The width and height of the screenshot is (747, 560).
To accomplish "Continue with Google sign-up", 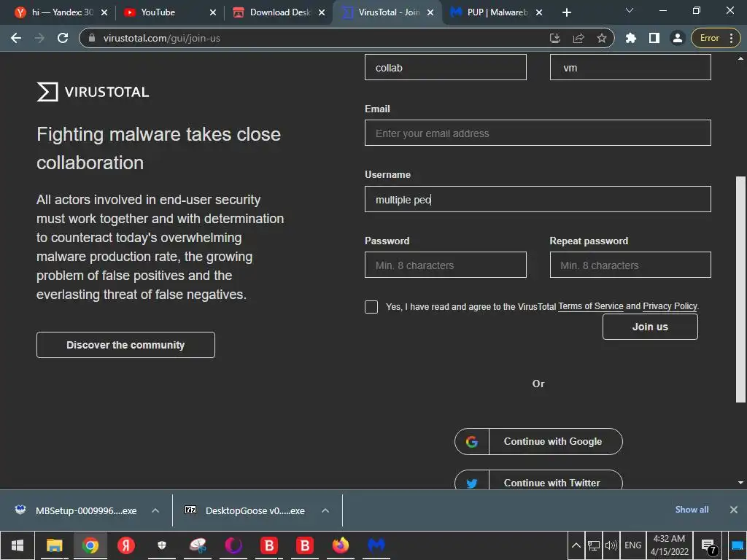I will pos(538,441).
